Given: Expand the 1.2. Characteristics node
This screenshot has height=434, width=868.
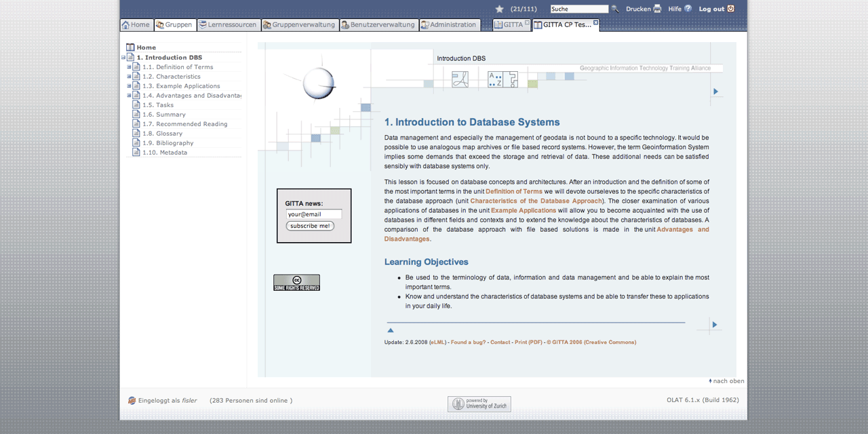Looking at the screenshot, I should [129, 77].
